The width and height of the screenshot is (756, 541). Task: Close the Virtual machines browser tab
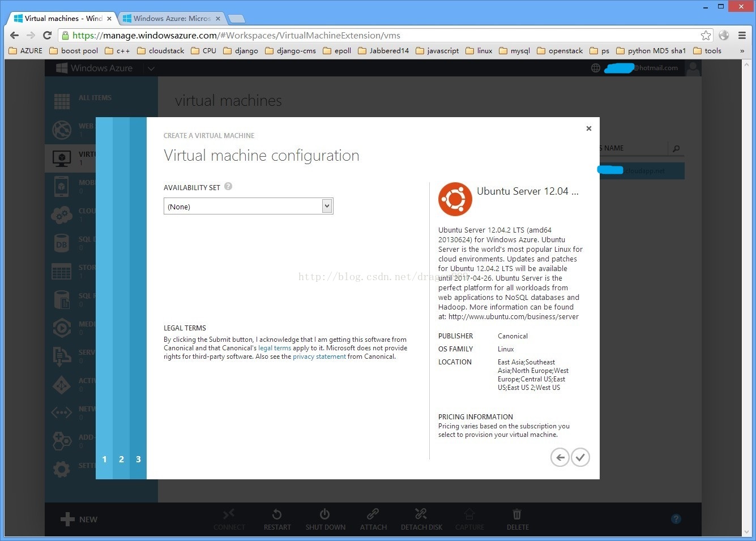click(x=109, y=19)
